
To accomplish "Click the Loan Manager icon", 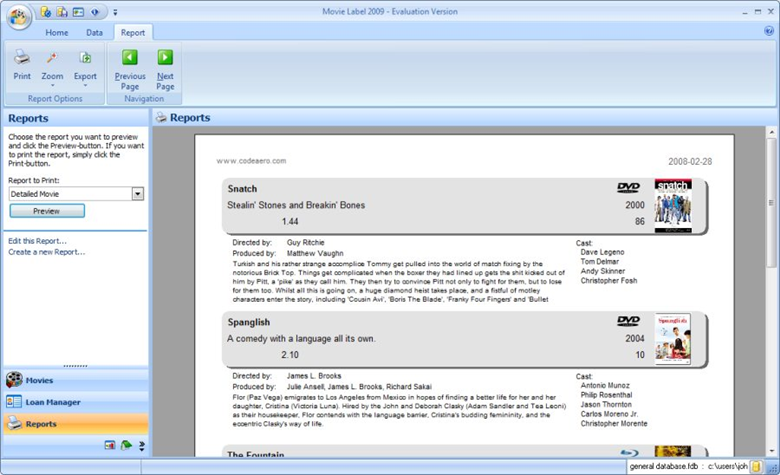I will pyautogui.click(x=14, y=402).
